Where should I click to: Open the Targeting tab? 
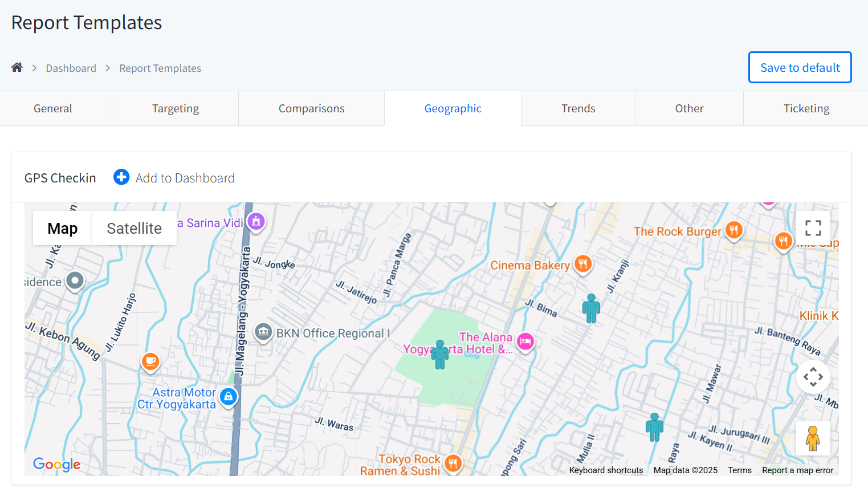175,109
